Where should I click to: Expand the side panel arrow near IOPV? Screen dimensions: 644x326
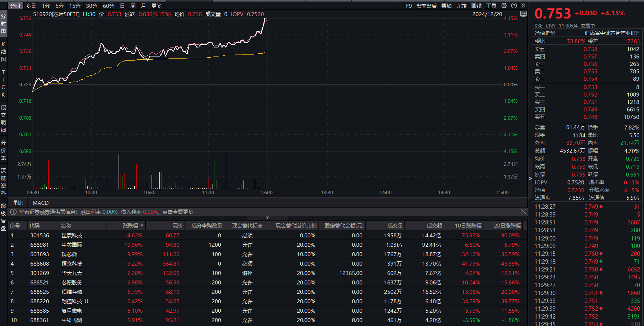(x=531, y=178)
